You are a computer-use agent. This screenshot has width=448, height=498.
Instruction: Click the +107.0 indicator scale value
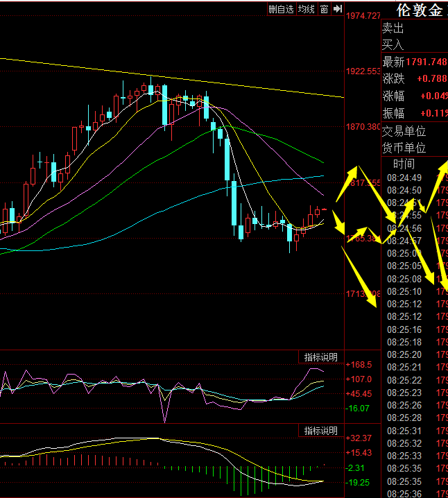click(x=359, y=379)
